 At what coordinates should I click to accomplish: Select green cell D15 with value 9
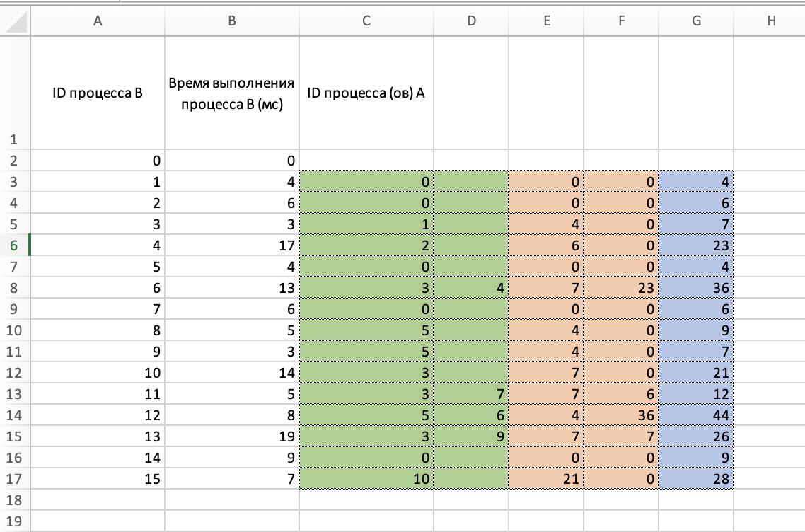coord(471,436)
